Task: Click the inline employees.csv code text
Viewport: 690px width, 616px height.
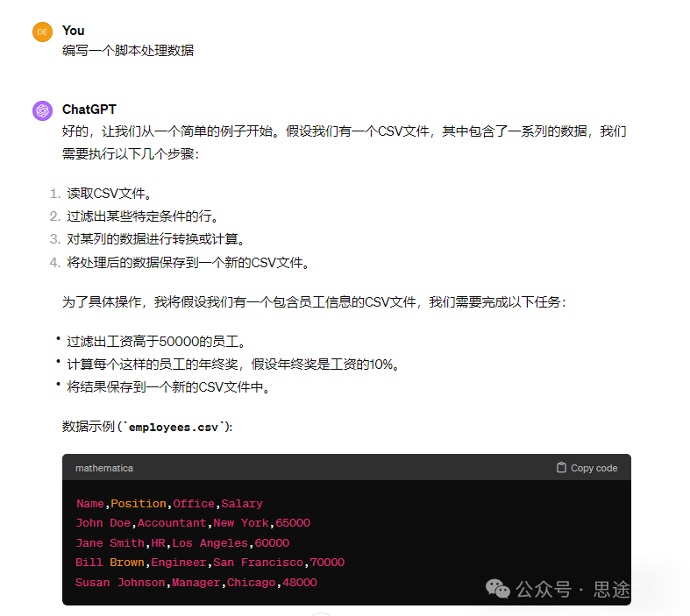Action: pyautogui.click(x=178, y=427)
